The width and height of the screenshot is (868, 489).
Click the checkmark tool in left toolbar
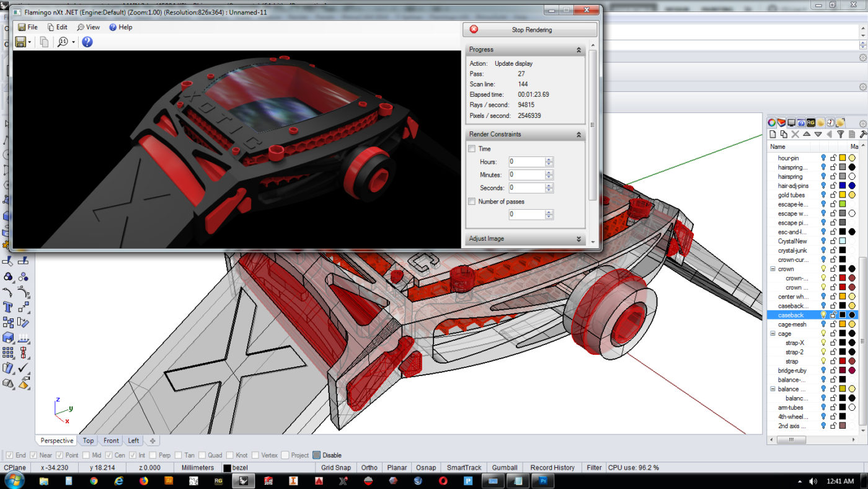tap(24, 368)
